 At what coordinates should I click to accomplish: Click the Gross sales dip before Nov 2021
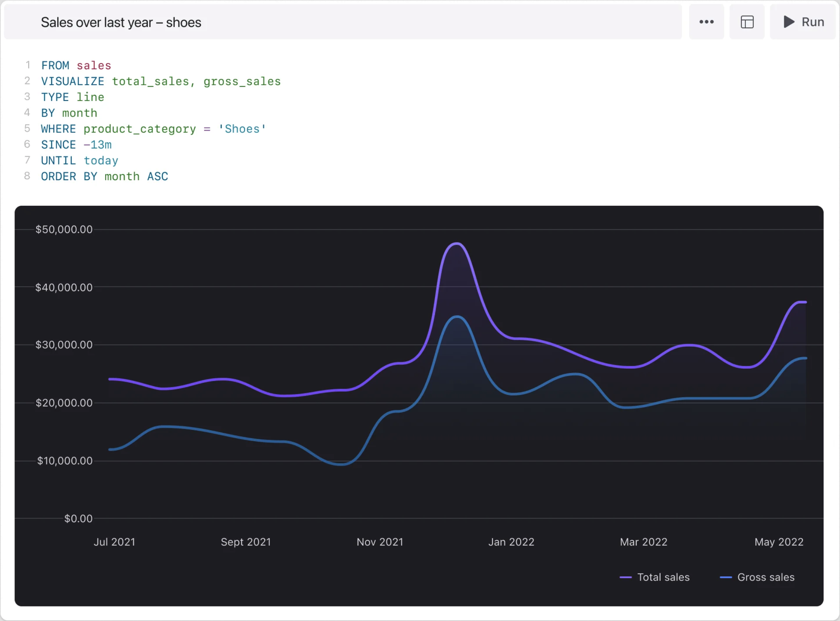click(341, 464)
